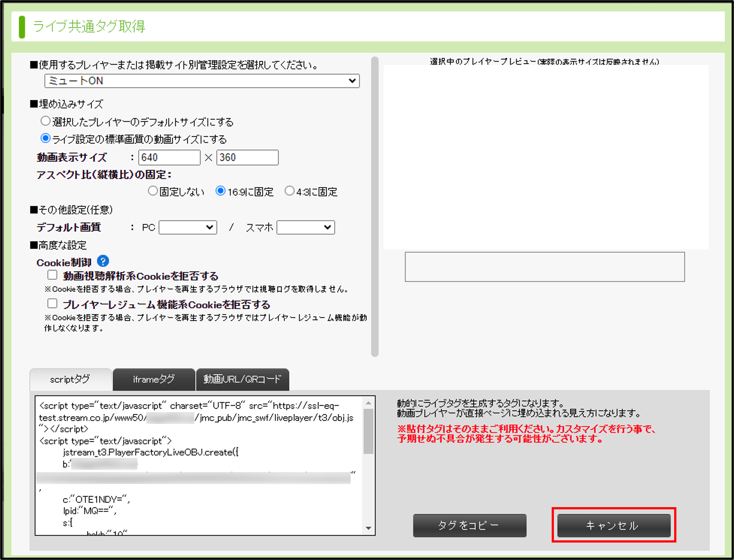
Task: Check プレイヤーレジューム機能系Cookieを拒否する checkbox
Action: (x=52, y=303)
